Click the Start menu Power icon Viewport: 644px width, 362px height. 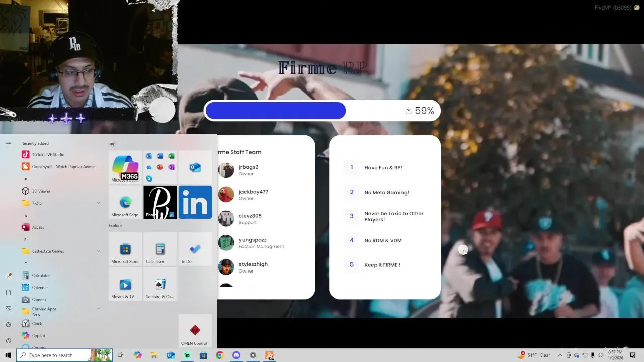point(8,340)
